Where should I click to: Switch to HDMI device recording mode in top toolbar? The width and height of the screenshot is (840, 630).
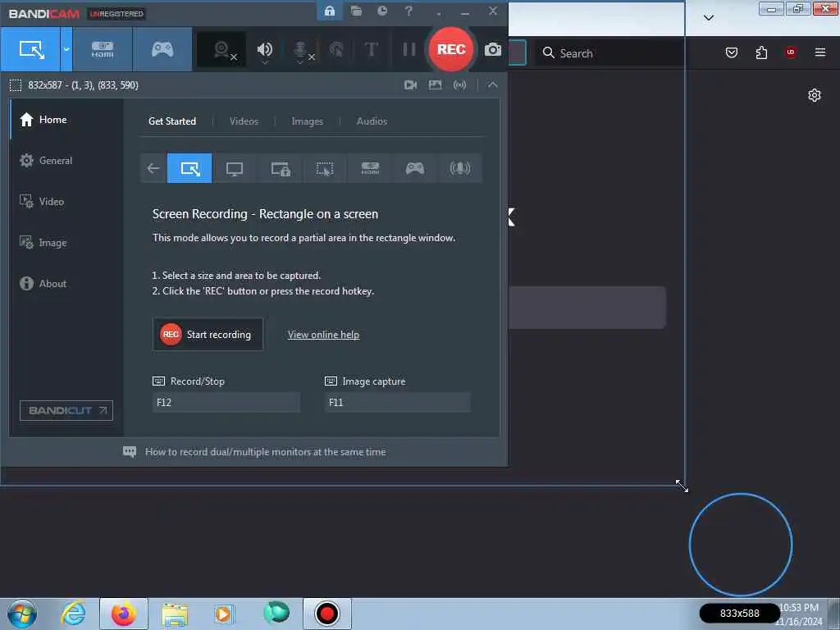pos(103,49)
